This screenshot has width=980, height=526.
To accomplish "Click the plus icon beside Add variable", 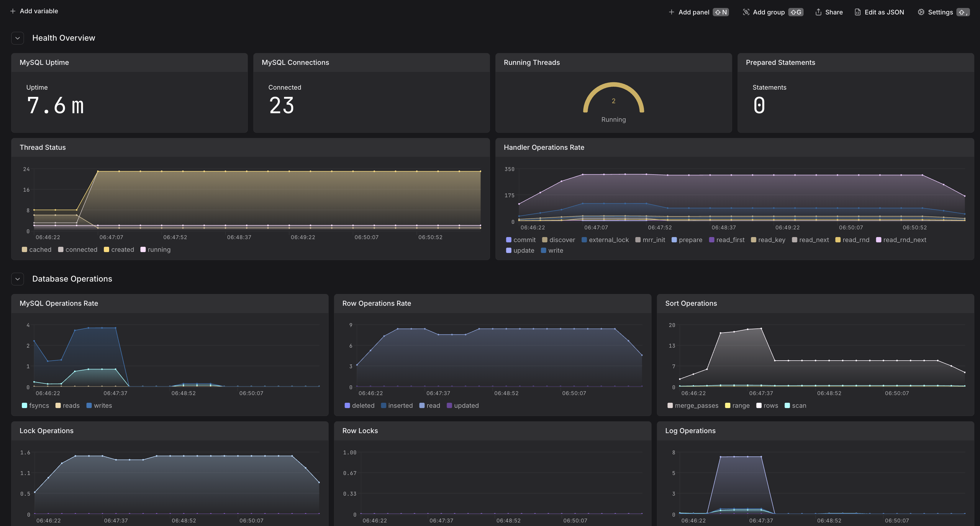I will 13,11.
